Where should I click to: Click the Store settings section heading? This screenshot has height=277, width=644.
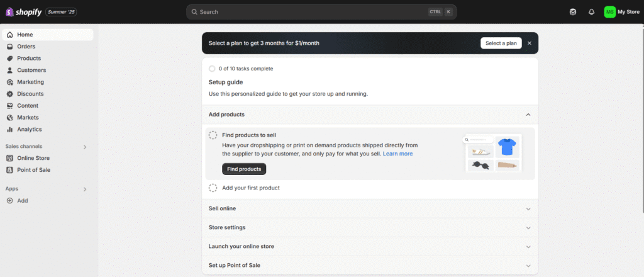click(227, 227)
